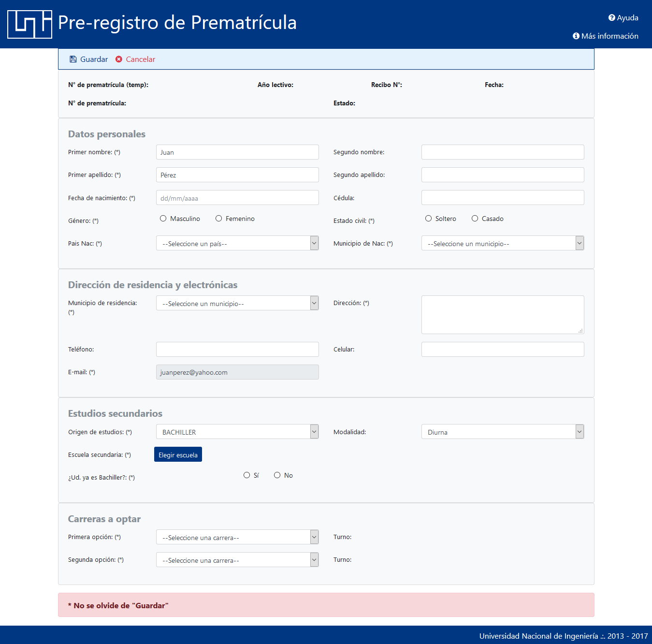The height and width of the screenshot is (644, 652).
Task: Click the Celular input field
Action: 503,350
